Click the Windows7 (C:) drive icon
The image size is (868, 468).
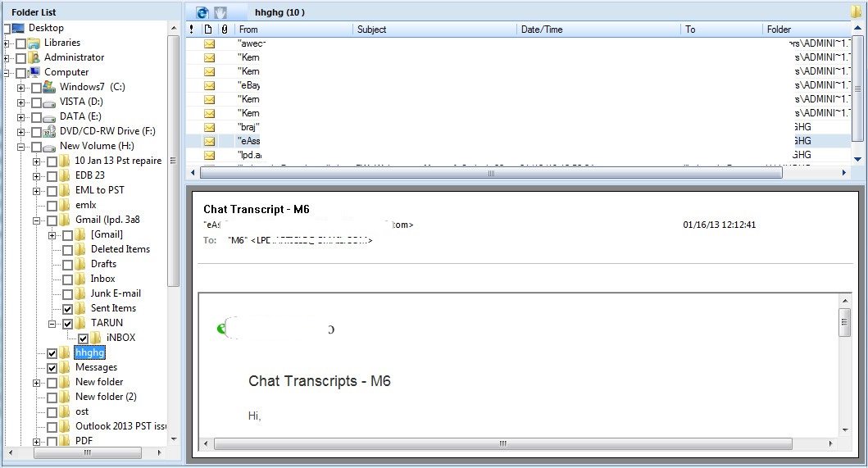[x=49, y=87]
